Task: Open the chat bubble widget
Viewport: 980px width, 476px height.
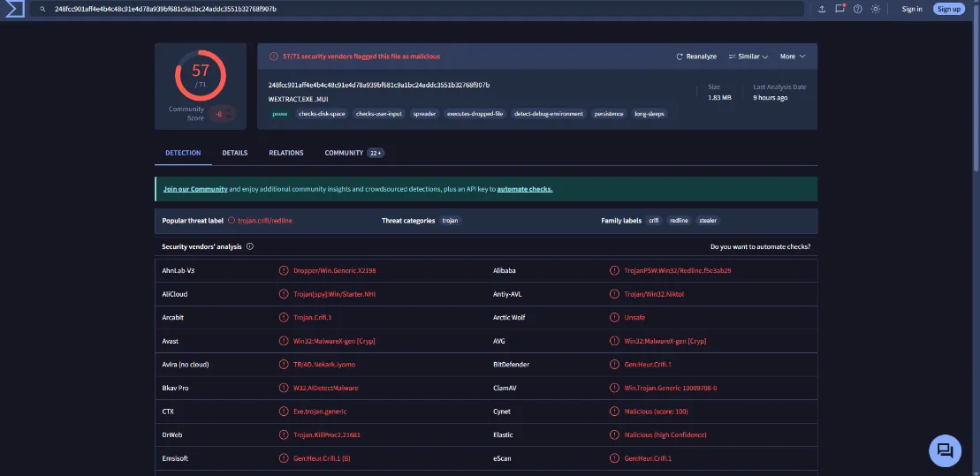Action: click(x=945, y=450)
